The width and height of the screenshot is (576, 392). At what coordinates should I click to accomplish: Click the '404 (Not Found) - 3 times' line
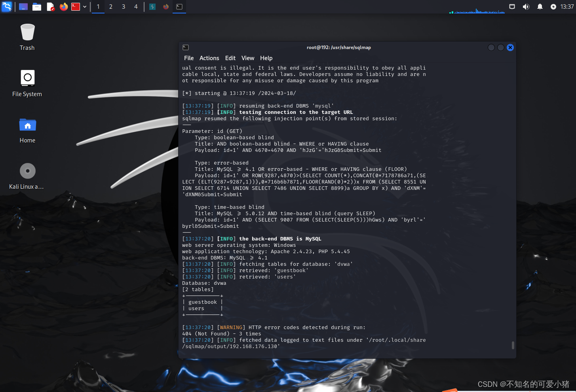222,334
